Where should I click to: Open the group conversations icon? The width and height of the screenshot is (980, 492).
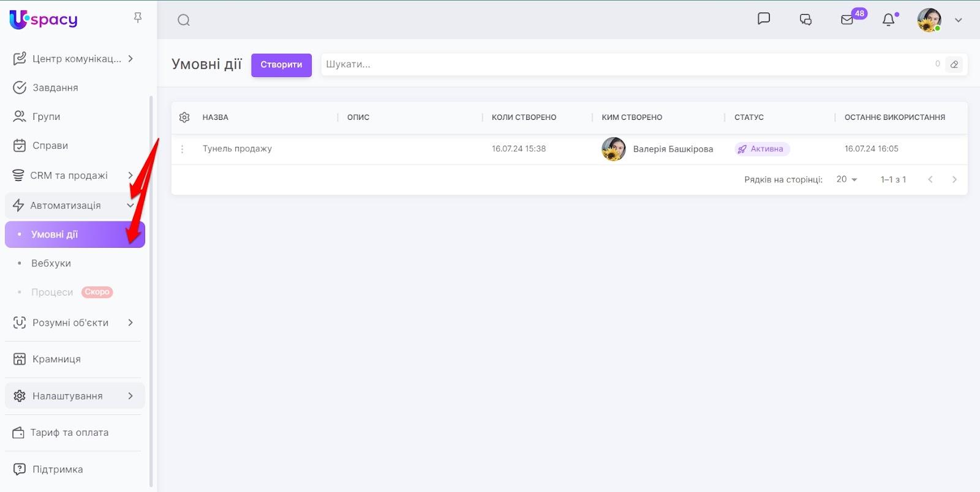tap(805, 20)
